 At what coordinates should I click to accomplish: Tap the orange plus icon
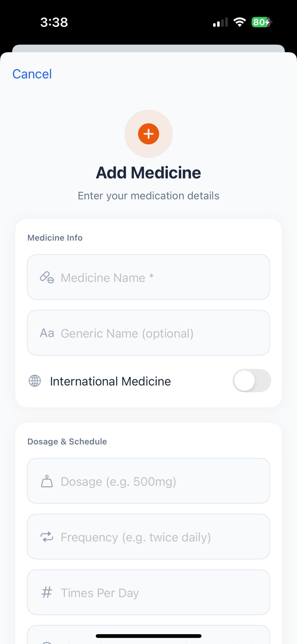click(x=149, y=134)
